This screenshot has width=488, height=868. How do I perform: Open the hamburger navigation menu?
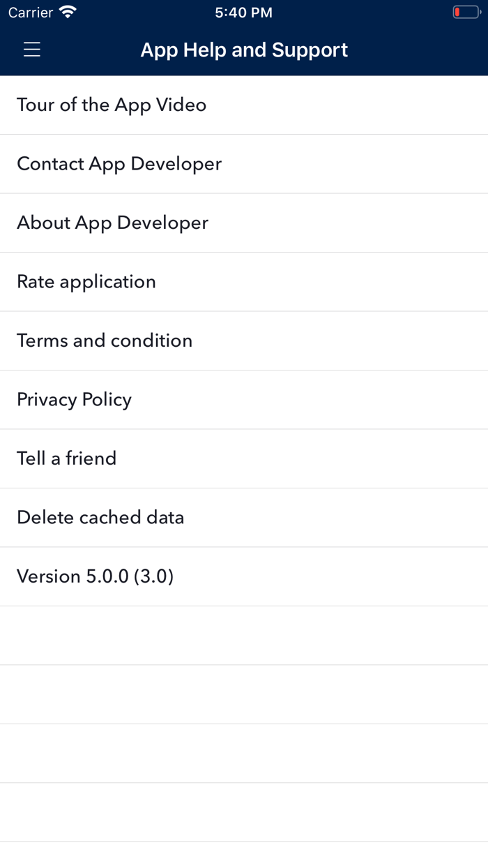(x=32, y=50)
